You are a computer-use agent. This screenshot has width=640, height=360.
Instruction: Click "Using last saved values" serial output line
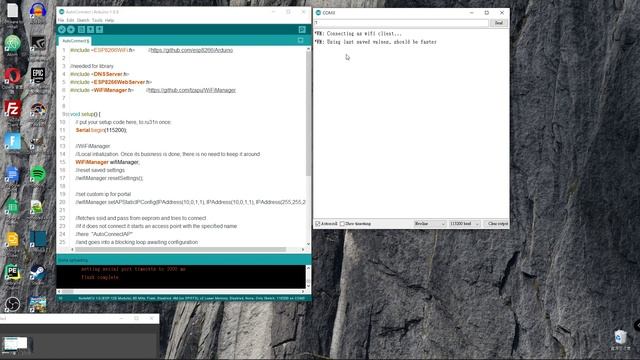click(x=376, y=42)
